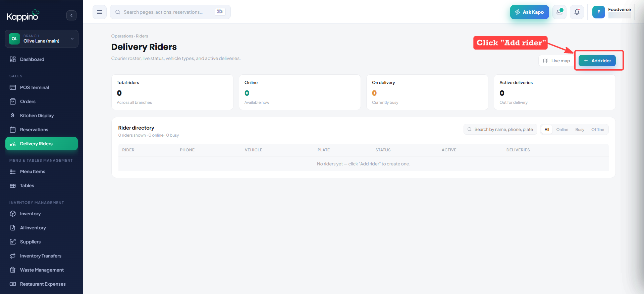This screenshot has width=644, height=294.
Task: Click the Suppliers icon in sidebar
Action: point(13,242)
